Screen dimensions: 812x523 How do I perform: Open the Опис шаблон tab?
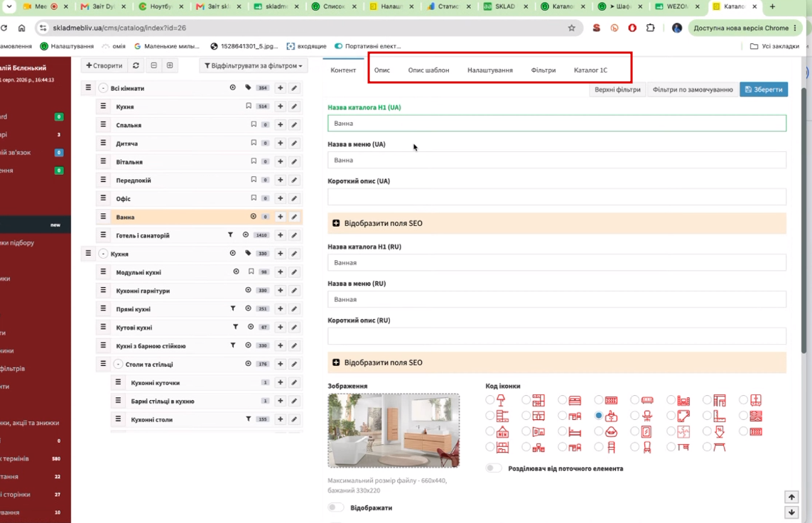point(428,70)
